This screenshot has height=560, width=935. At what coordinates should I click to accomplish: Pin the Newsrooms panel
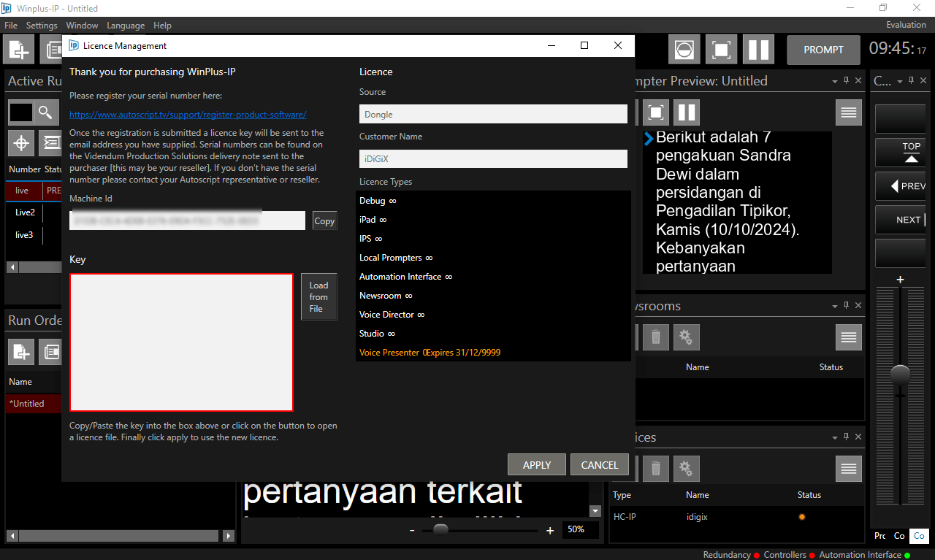[847, 305]
